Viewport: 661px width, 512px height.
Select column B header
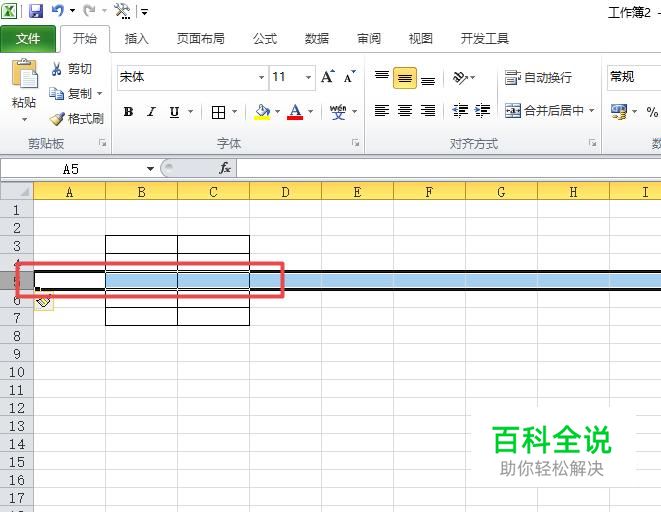pos(141,192)
